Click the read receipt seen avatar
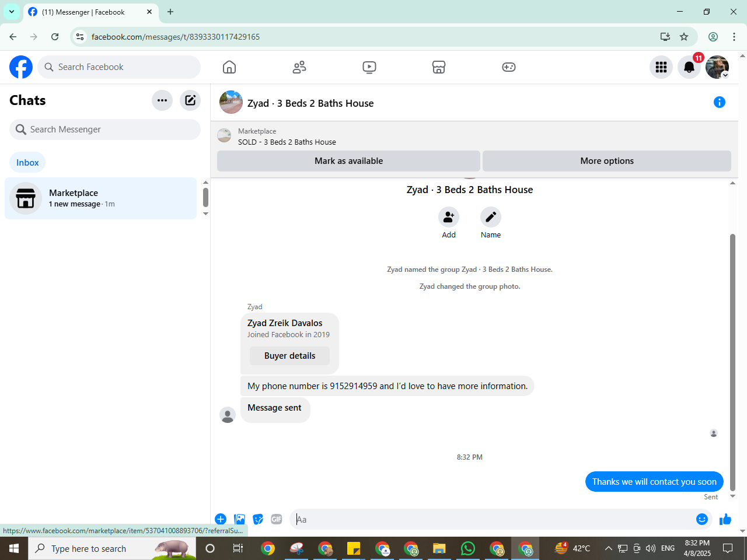The width and height of the screenshot is (747, 560). [x=714, y=433]
